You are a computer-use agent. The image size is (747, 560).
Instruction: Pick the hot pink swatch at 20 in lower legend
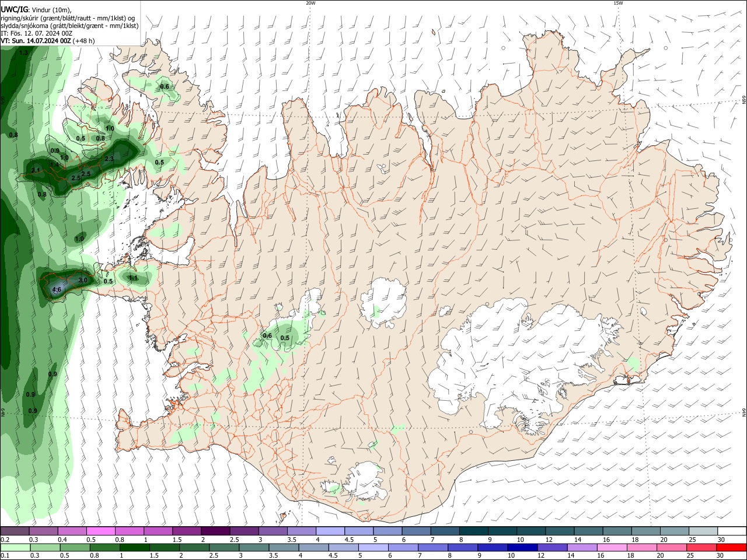672,547
